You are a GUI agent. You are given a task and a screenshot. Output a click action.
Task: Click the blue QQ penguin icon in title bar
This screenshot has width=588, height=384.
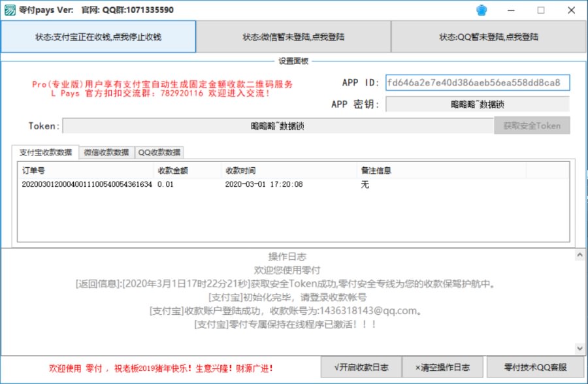point(482,10)
